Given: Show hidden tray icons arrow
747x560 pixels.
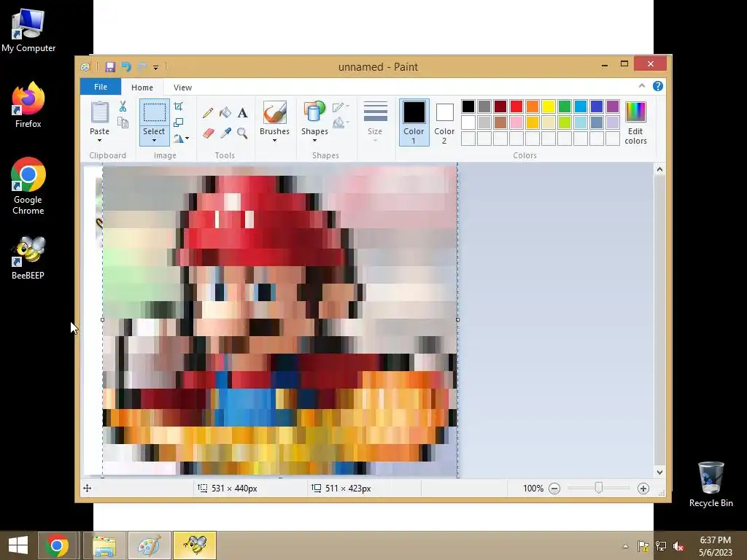Looking at the screenshot, I should [625, 546].
